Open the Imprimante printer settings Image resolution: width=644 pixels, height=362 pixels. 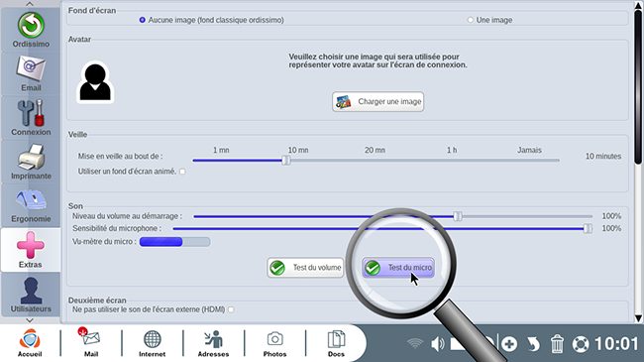pos(31,162)
